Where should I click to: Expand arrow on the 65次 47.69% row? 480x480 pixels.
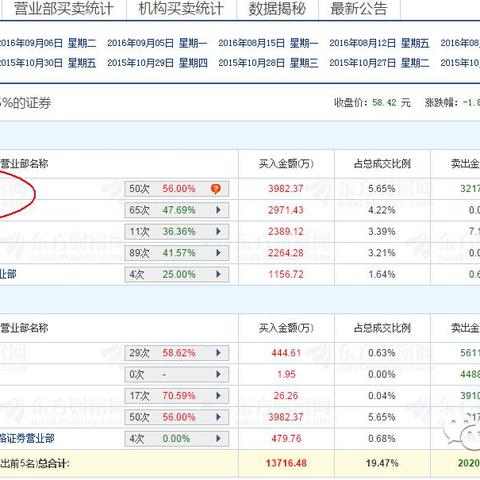click(x=219, y=210)
